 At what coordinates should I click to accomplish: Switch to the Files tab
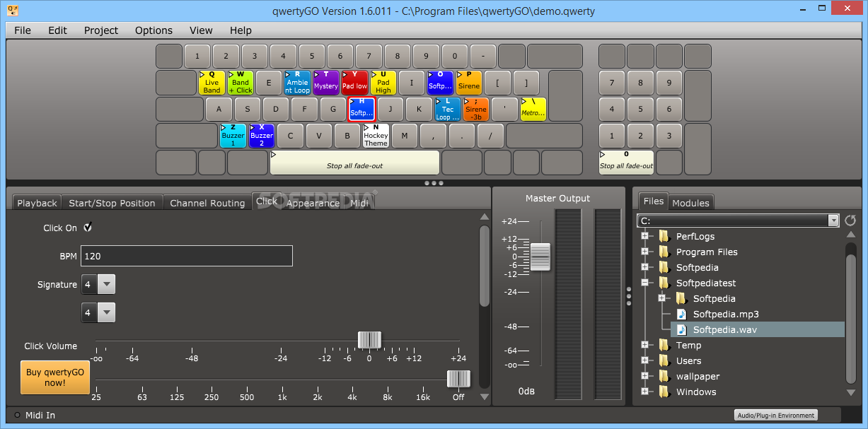654,201
